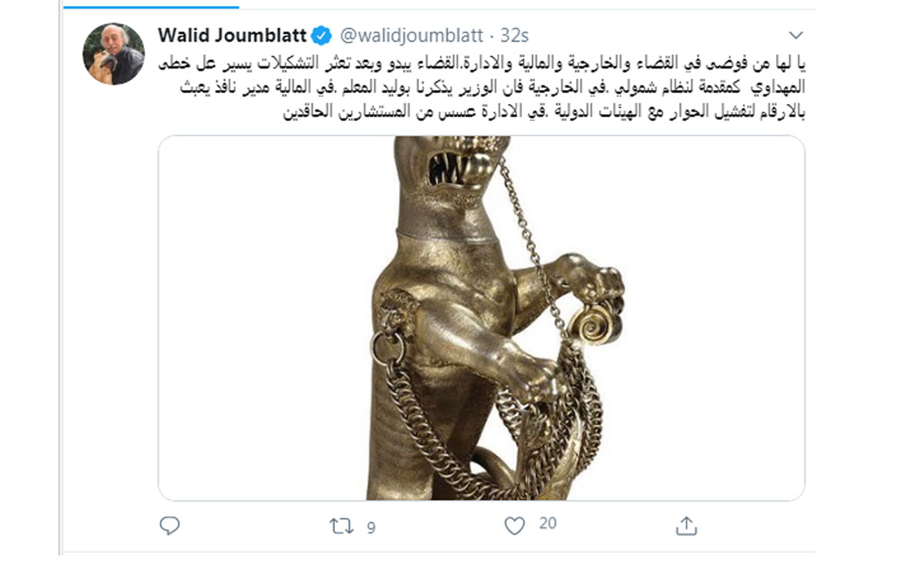Open the golden statue image attachment
This screenshot has height=570, width=924.
(x=481, y=318)
